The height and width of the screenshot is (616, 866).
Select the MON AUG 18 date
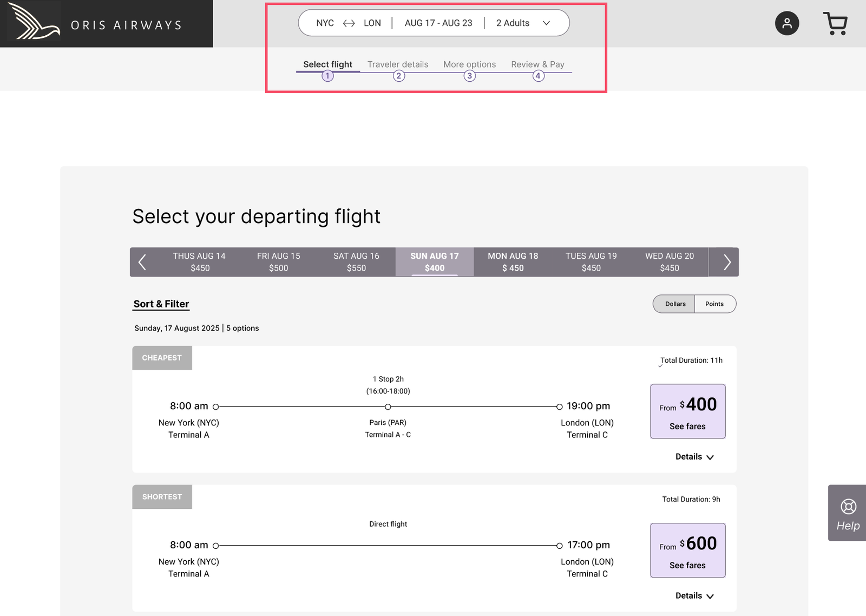click(513, 262)
